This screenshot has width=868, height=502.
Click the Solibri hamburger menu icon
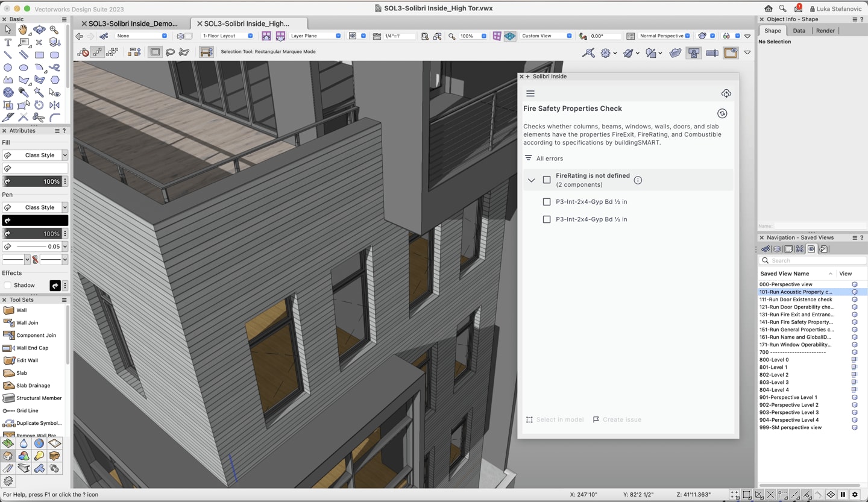(x=530, y=93)
